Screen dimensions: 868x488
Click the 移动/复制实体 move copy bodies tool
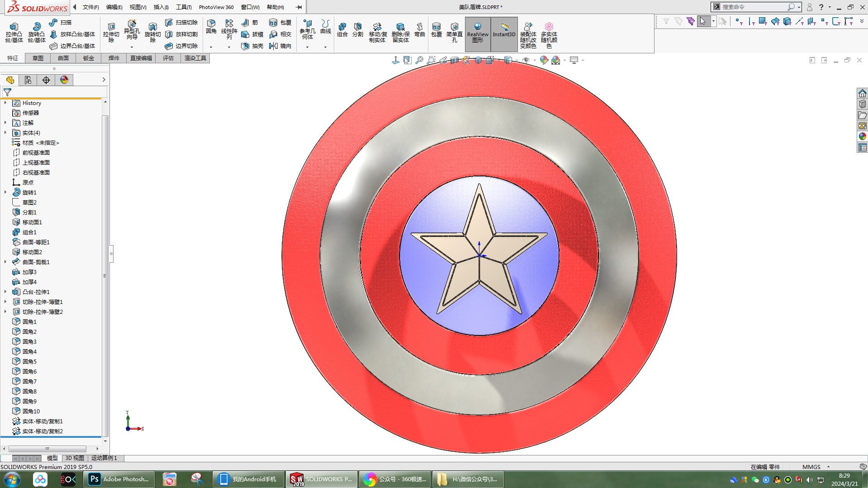click(377, 32)
